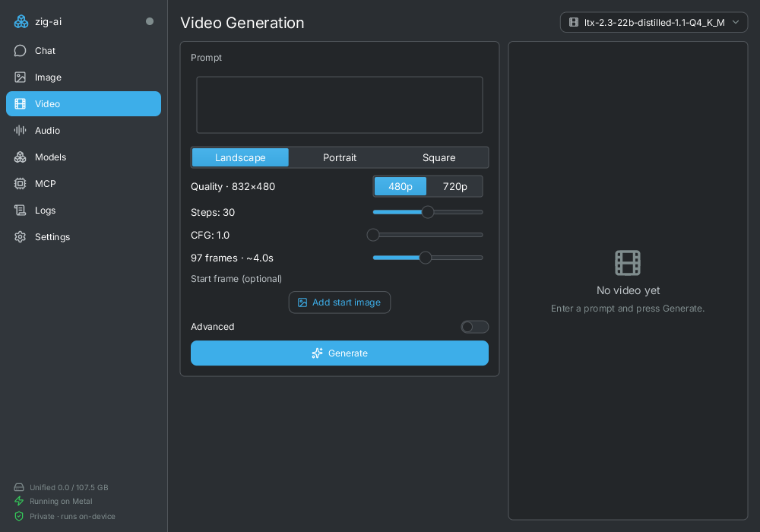
Task: Click the frames duration slider handle
Action: pos(425,258)
